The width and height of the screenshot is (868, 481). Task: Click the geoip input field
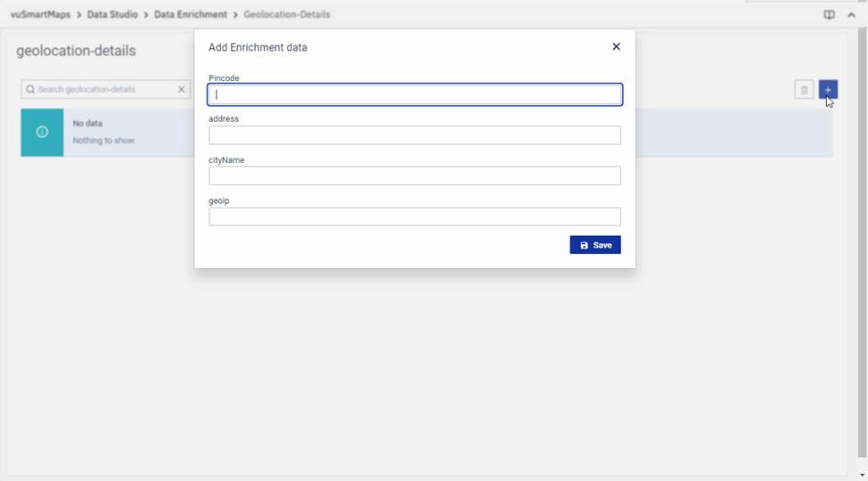(414, 216)
